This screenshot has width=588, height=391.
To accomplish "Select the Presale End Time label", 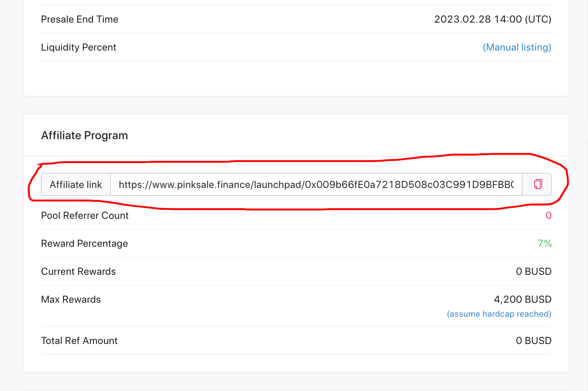I will (80, 19).
